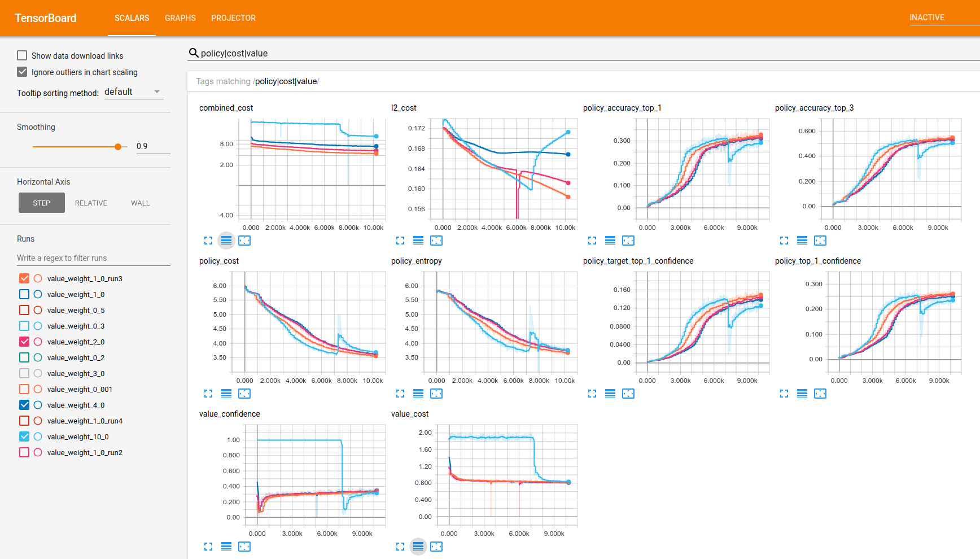
Task: Open the PROJECTOR tab
Action: coord(233,18)
